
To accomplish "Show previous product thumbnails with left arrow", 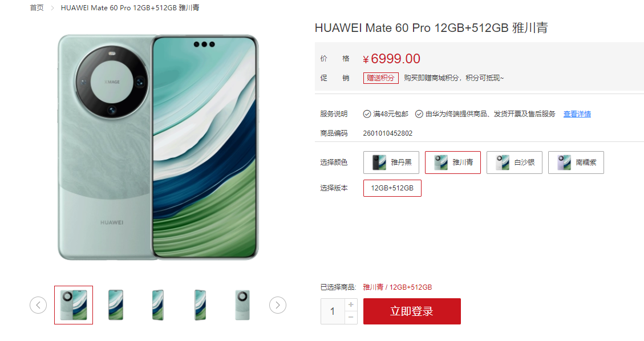I will pos(38,305).
